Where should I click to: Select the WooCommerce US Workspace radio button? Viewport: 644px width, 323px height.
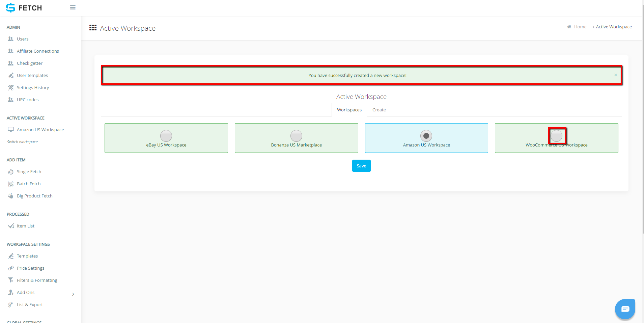click(x=556, y=136)
